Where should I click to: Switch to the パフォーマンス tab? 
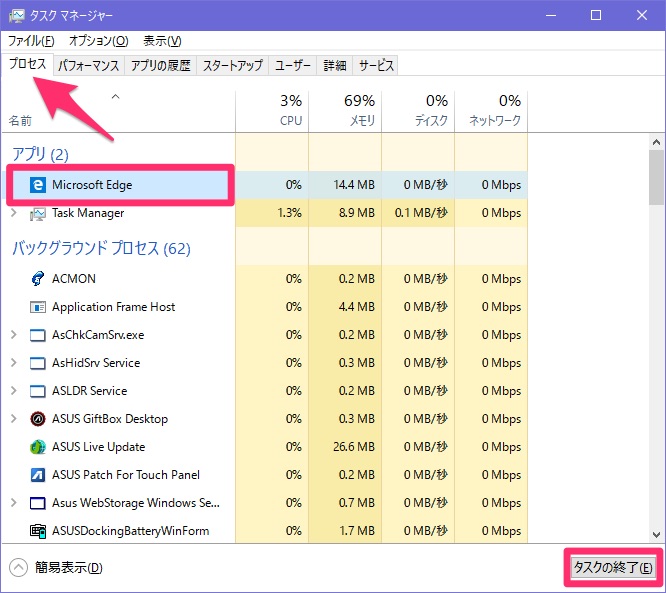88,65
